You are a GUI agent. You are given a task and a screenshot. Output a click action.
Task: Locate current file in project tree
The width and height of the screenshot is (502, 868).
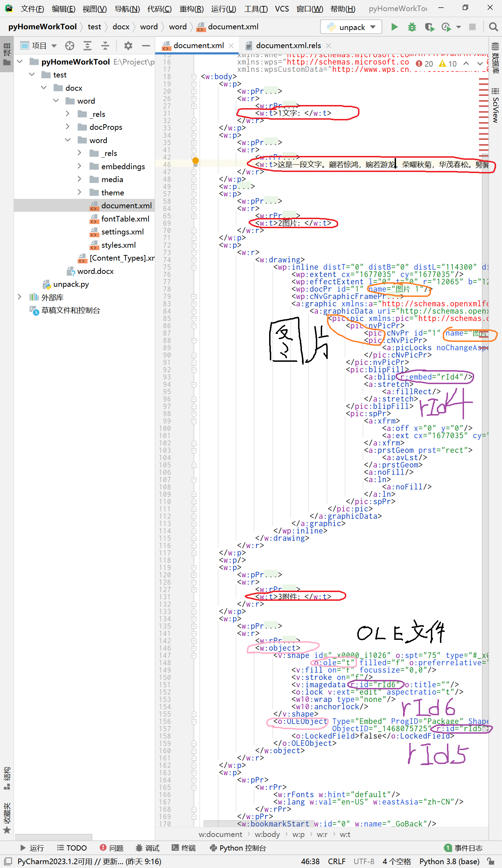(x=70, y=46)
